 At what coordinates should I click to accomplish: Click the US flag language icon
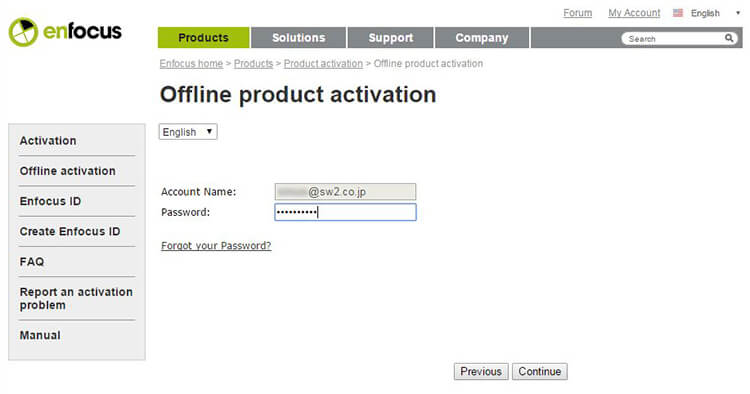(x=678, y=13)
